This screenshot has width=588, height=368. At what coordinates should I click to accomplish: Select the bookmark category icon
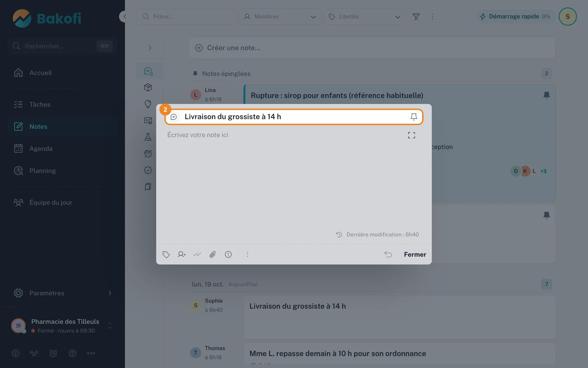pyautogui.click(x=148, y=187)
